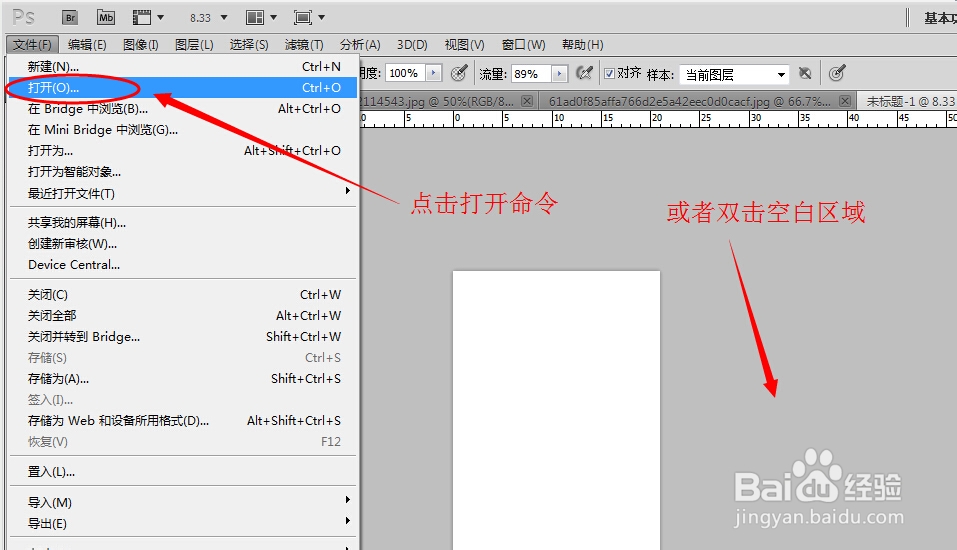Toggle the 对齐 aligned checkbox
The image size is (957, 550).
click(x=609, y=73)
